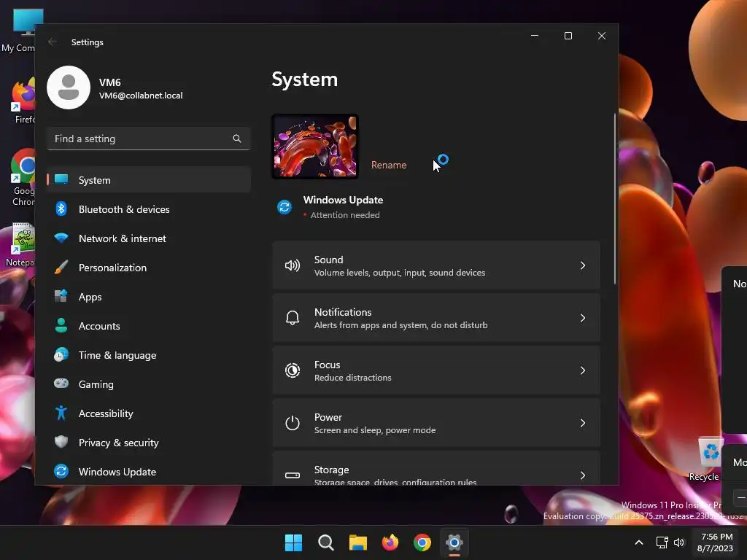The image size is (747, 560).
Task: Click the Power icon
Action: point(293,423)
